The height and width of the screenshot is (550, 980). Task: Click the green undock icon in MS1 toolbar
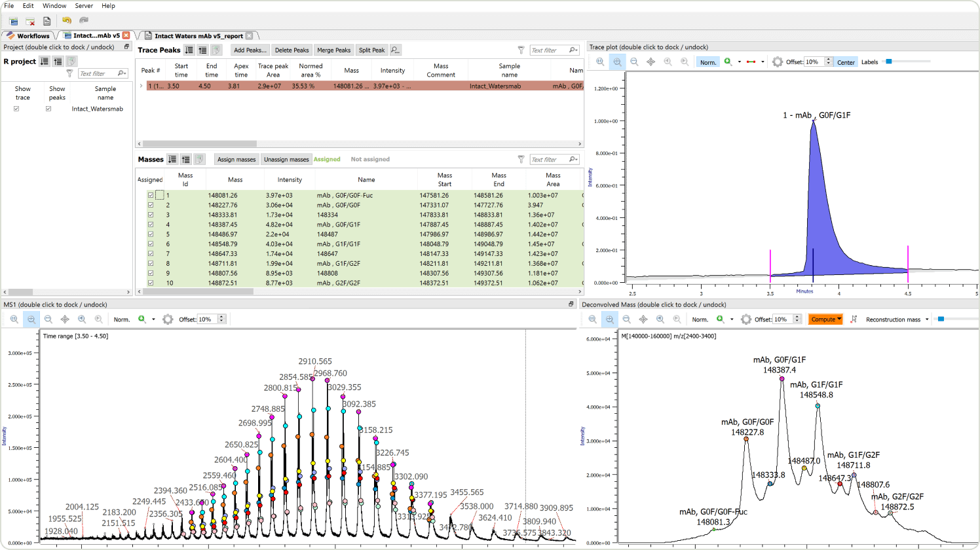point(141,319)
